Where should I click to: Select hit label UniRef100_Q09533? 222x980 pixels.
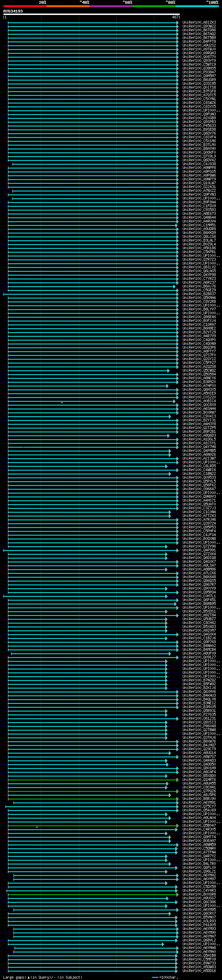(x=199, y=477)
